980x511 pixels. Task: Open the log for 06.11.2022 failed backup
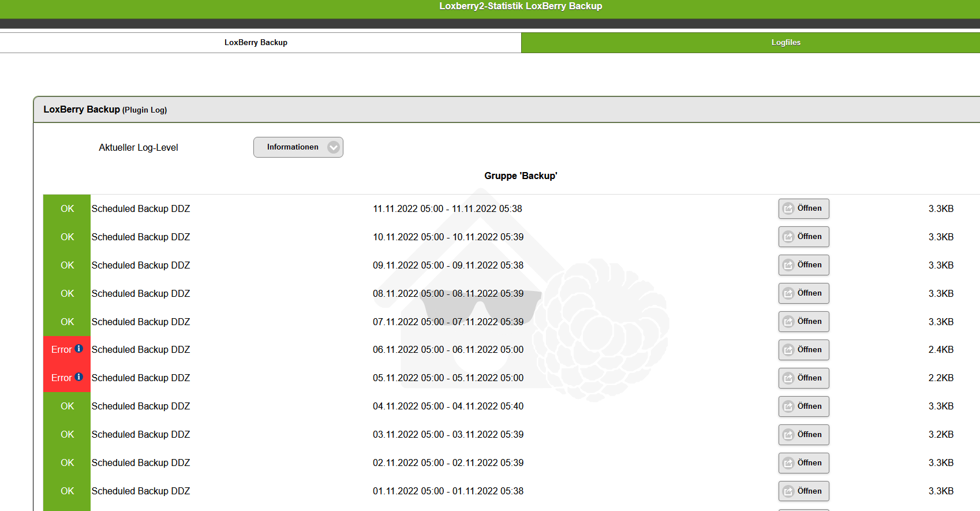pos(803,350)
